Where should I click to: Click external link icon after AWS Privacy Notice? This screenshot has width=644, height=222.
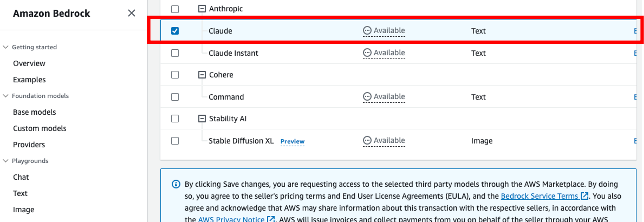point(271,219)
